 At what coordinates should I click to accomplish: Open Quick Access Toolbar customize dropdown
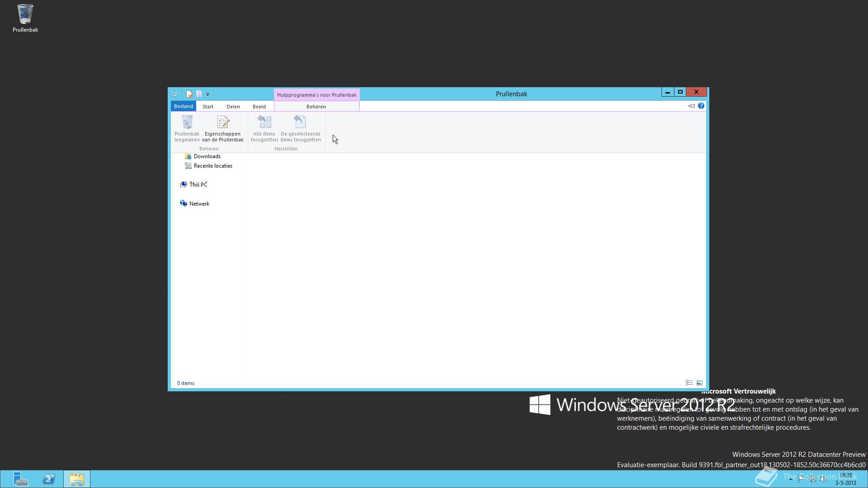click(x=208, y=94)
